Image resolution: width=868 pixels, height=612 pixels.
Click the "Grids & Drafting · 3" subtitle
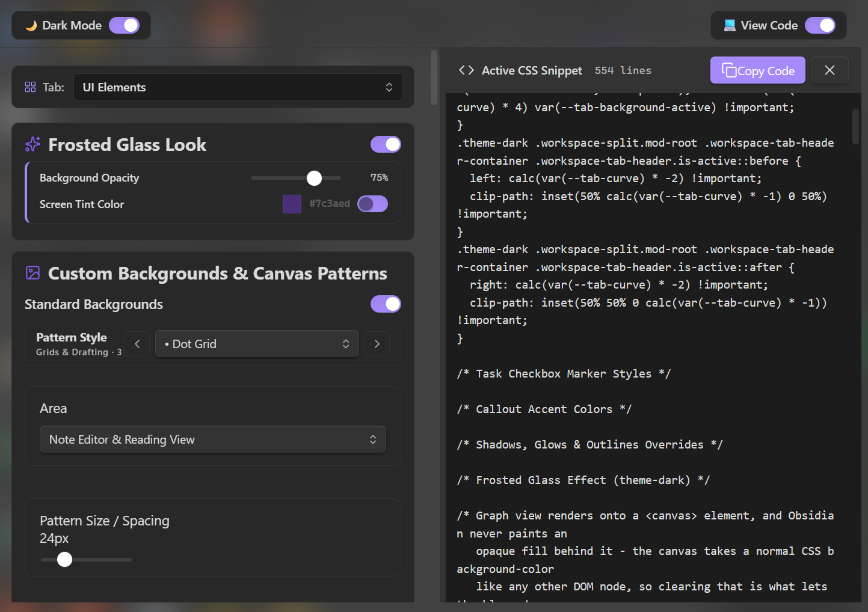79,352
